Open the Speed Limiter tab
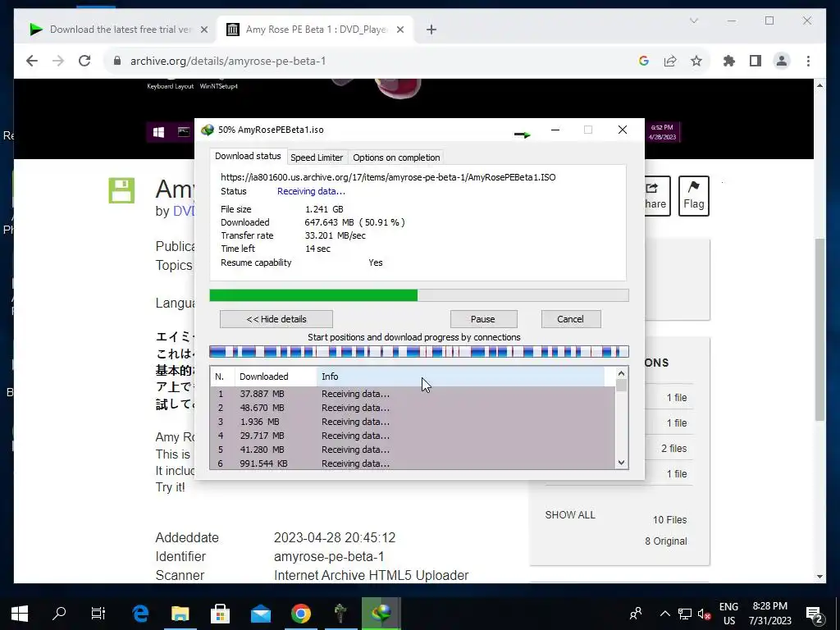 click(317, 157)
